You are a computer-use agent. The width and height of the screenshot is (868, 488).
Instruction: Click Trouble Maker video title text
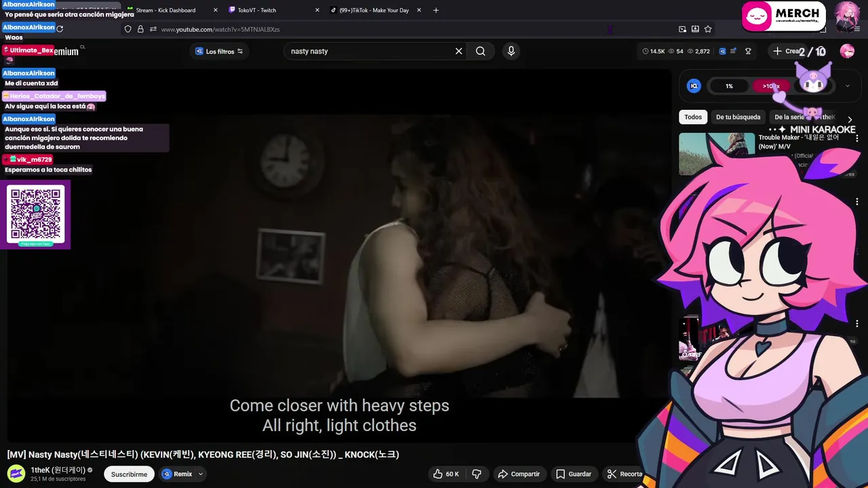click(799, 142)
